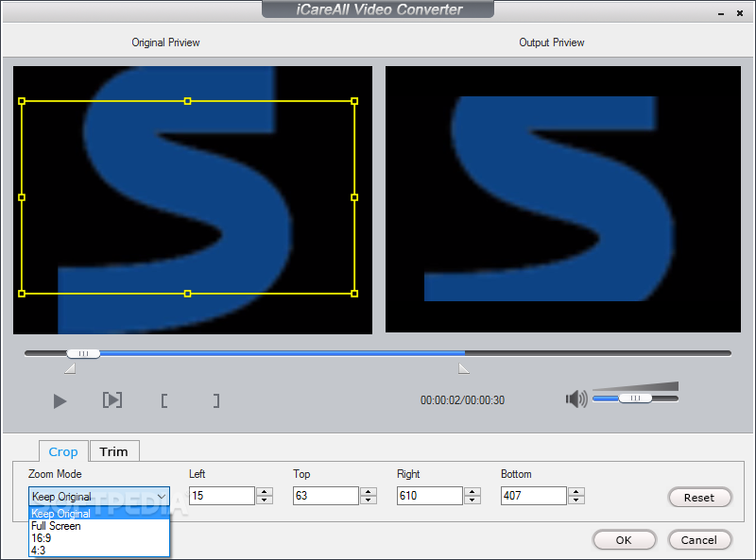Decrease the Top crop value

coord(369,500)
